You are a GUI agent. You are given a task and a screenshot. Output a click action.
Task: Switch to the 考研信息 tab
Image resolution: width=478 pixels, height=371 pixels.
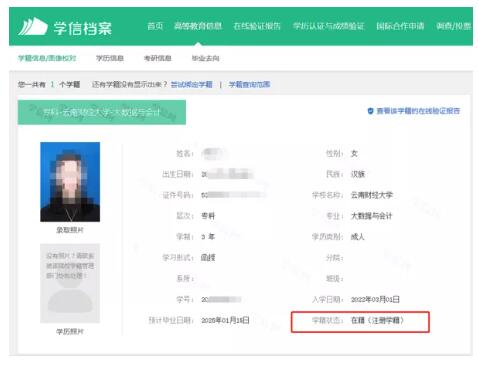pyautogui.click(x=157, y=58)
